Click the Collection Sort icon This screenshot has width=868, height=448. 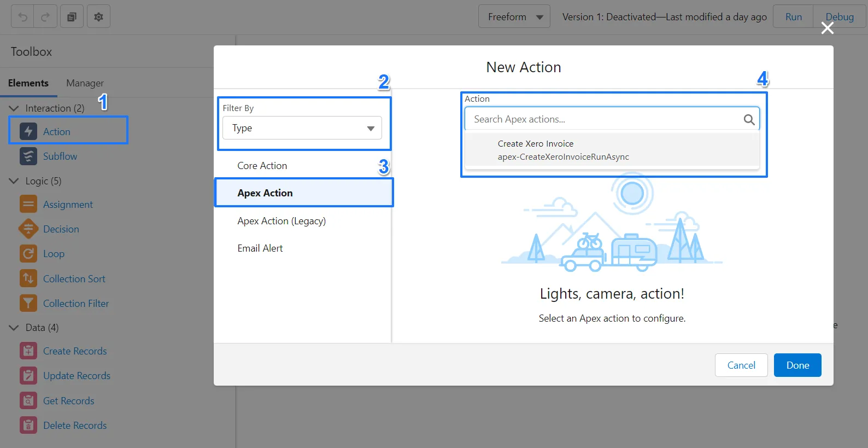tap(28, 278)
